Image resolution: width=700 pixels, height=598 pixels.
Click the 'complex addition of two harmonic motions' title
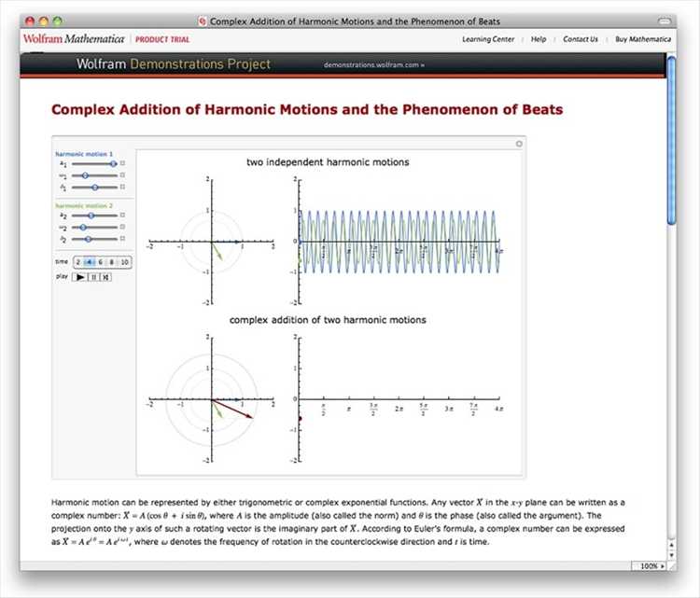(x=328, y=320)
